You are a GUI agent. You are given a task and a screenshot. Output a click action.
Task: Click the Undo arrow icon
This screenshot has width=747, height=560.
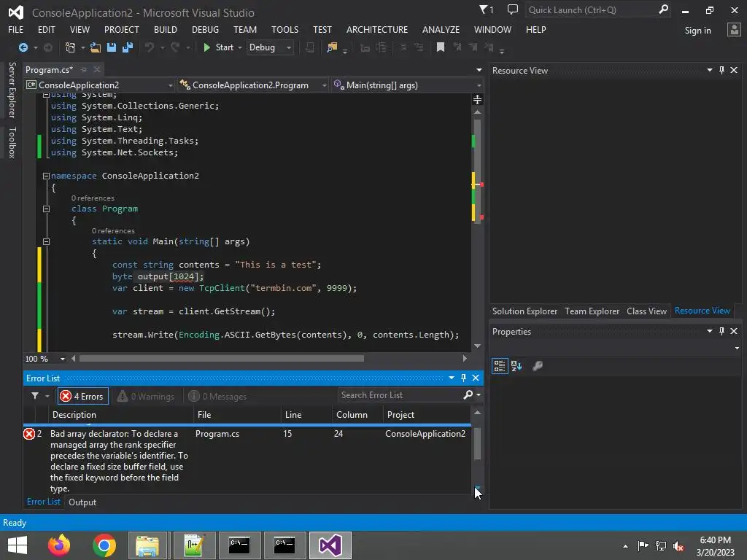click(x=150, y=47)
